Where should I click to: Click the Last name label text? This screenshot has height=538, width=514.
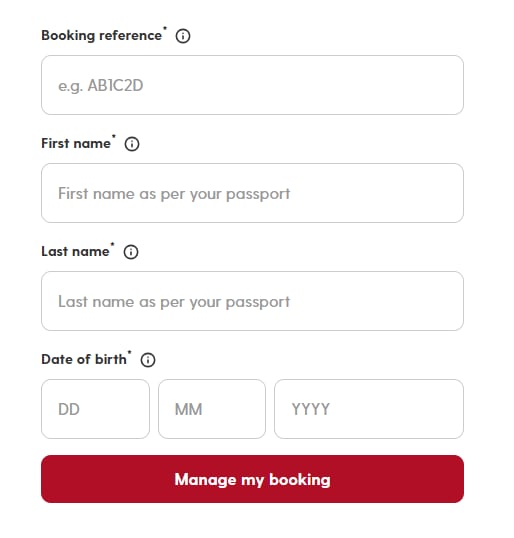(x=75, y=252)
